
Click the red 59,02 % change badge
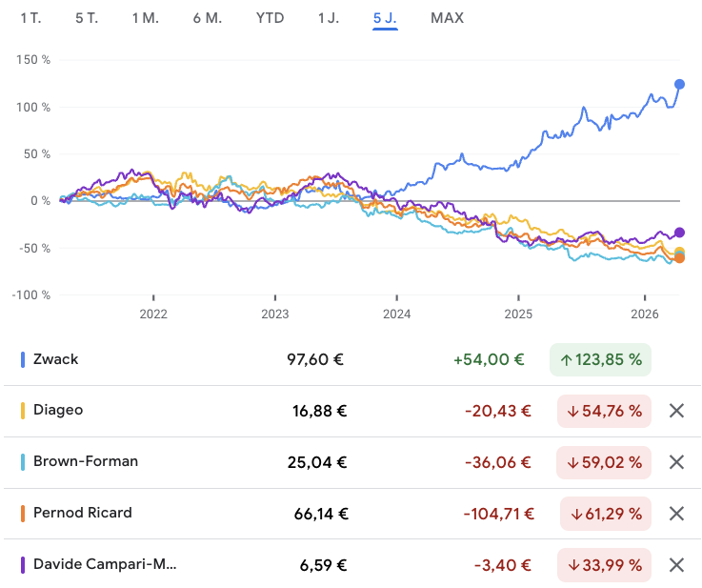[x=604, y=462]
